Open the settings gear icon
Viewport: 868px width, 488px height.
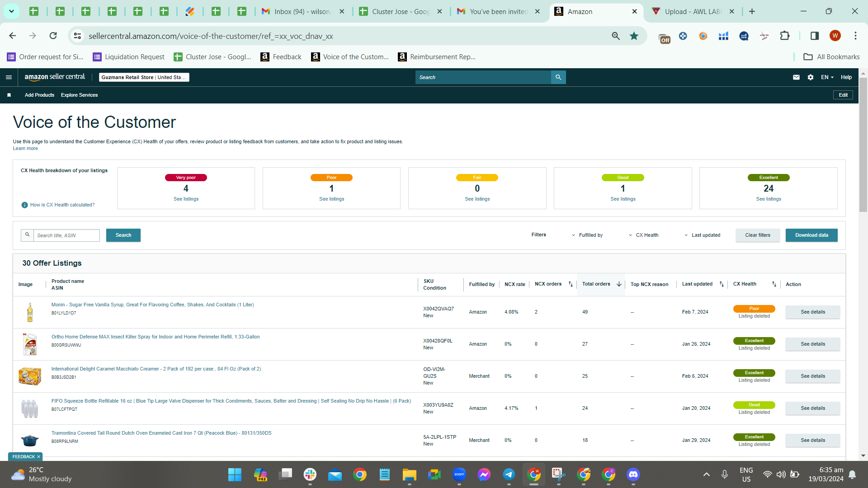[811, 77]
